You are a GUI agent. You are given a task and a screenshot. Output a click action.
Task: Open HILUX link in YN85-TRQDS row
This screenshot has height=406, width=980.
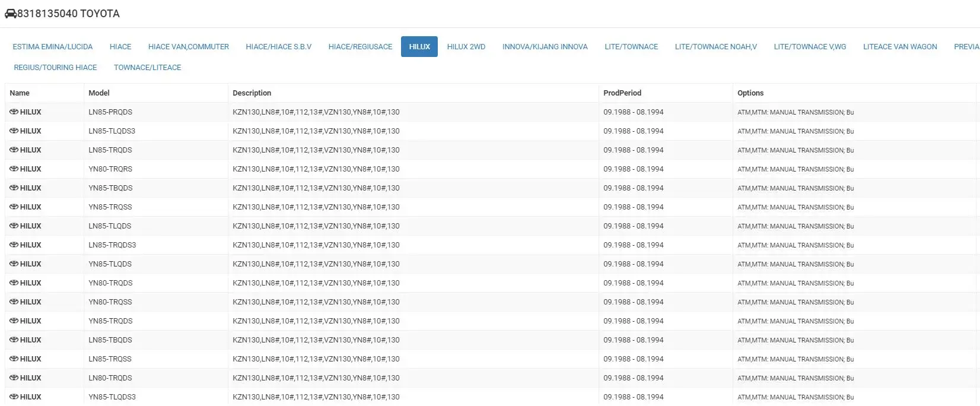click(x=31, y=321)
